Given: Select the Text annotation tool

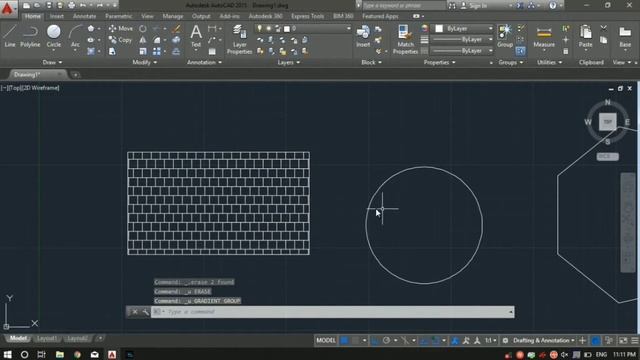Looking at the screenshot, I should pos(196,36).
